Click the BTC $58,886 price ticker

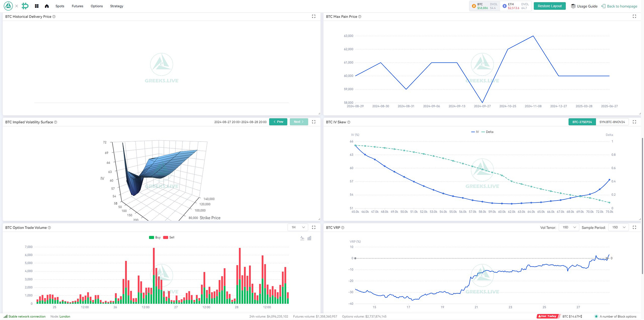(485, 6)
